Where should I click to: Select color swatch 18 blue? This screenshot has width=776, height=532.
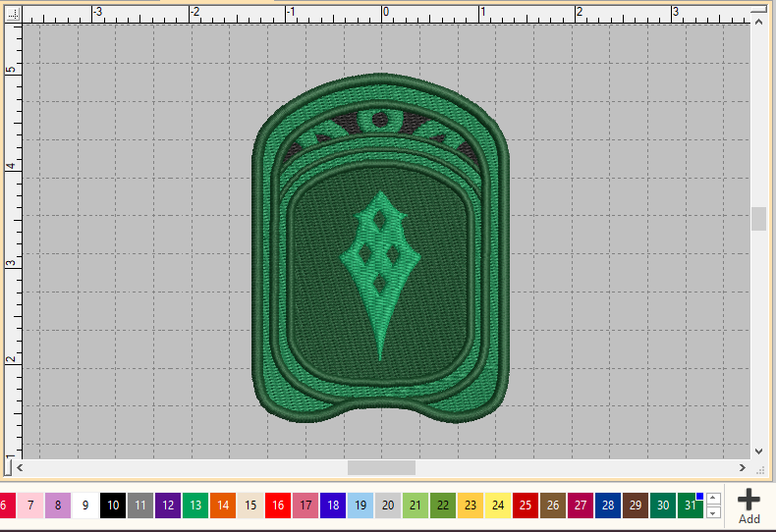pyautogui.click(x=333, y=505)
